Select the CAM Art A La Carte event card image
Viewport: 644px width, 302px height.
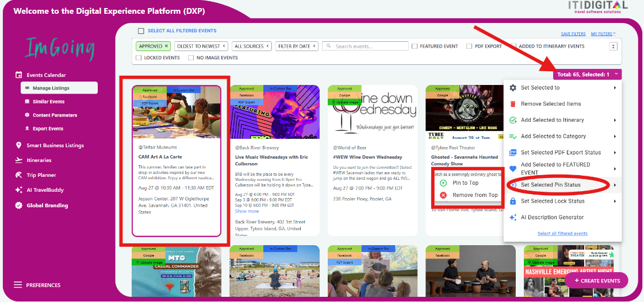(177, 113)
